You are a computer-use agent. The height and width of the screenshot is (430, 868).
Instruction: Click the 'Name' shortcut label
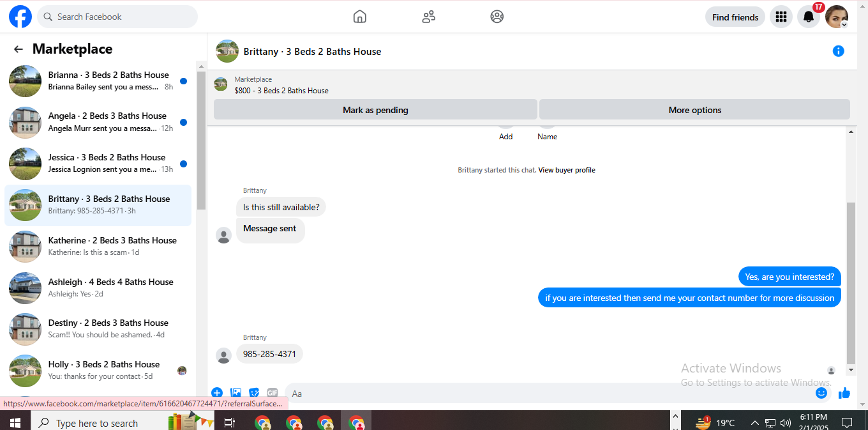point(547,137)
